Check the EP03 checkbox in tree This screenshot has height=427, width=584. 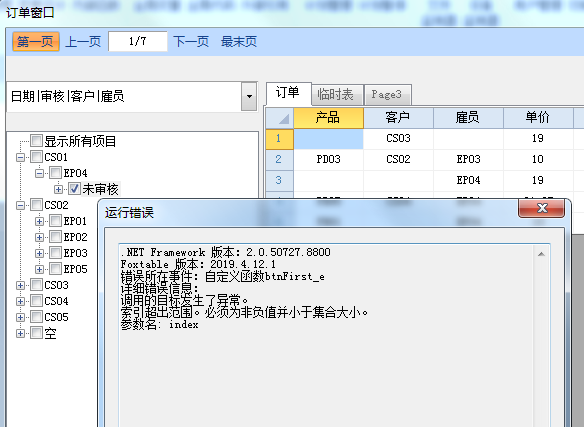[55, 253]
